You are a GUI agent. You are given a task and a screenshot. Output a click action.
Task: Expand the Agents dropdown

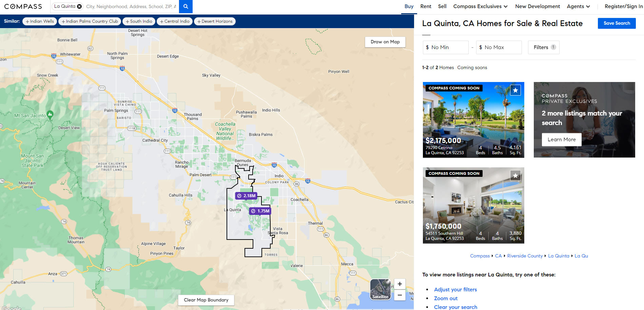(x=578, y=6)
